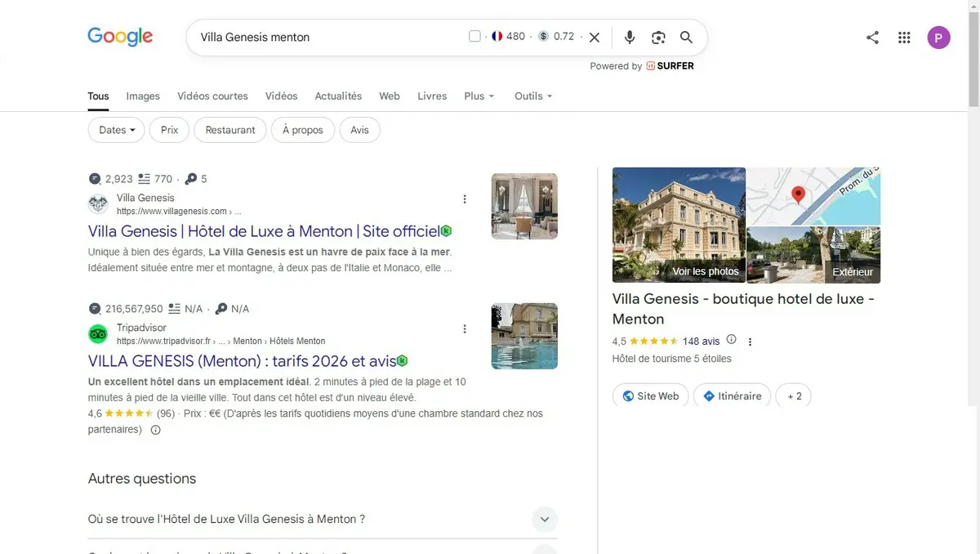Open Google Lens image search

[x=658, y=38]
